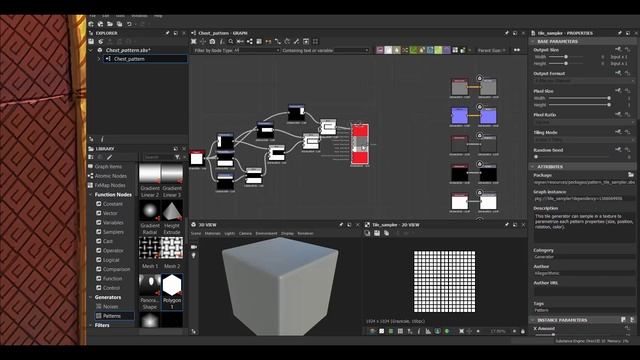Image resolution: width=640 pixels, height=360 pixels.
Task: Pin the Explorer panel with pushpin icon
Action: 167,33
